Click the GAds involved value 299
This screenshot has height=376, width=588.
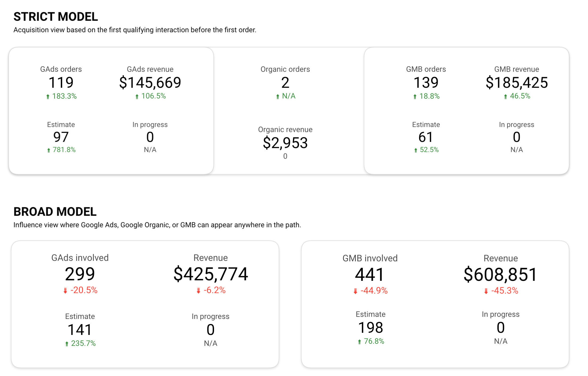coord(80,274)
